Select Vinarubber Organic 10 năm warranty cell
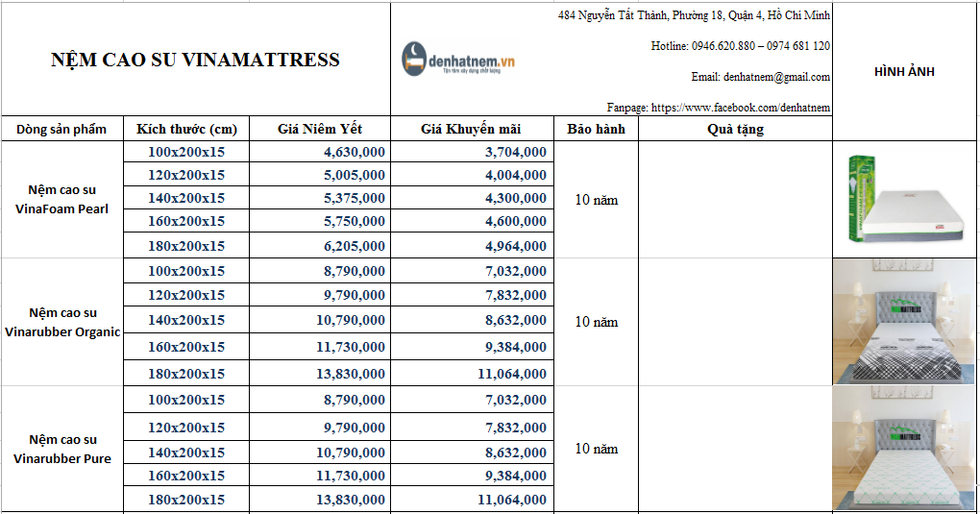The width and height of the screenshot is (980, 514). 597,322
